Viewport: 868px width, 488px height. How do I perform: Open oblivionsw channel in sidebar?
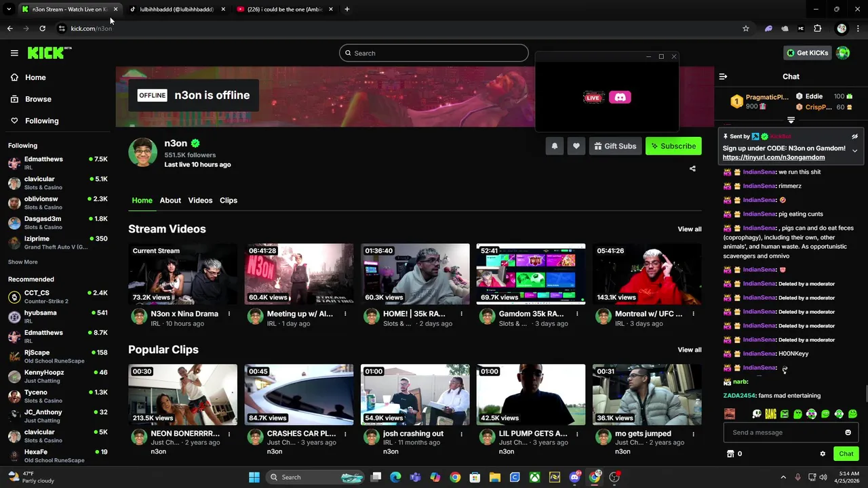click(x=58, y=203)
